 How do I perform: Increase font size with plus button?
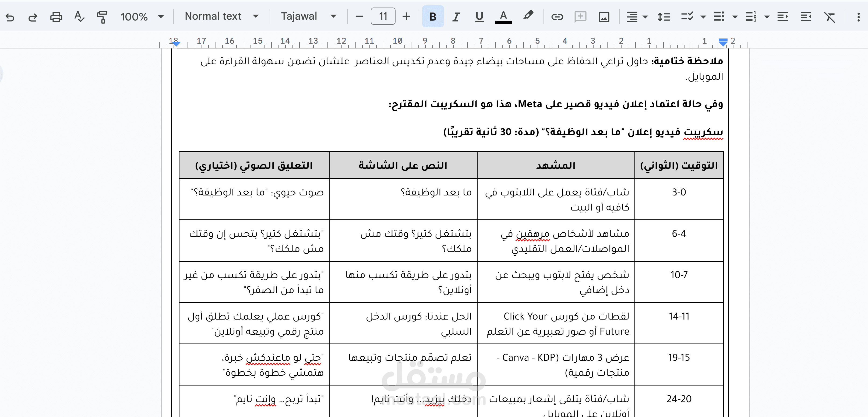point(406,16)
